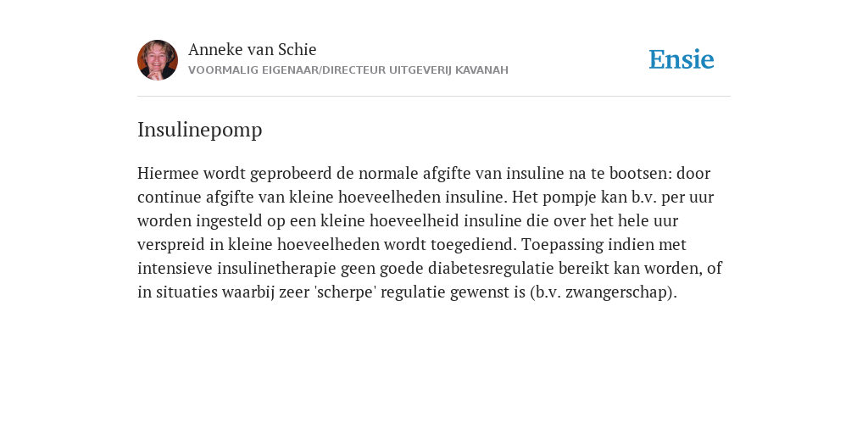Select the 'Voormalig eigenaar/directeur Uitgeverij Kavanah' subtitle
This screenshot has height=434, width=868.
348,70
